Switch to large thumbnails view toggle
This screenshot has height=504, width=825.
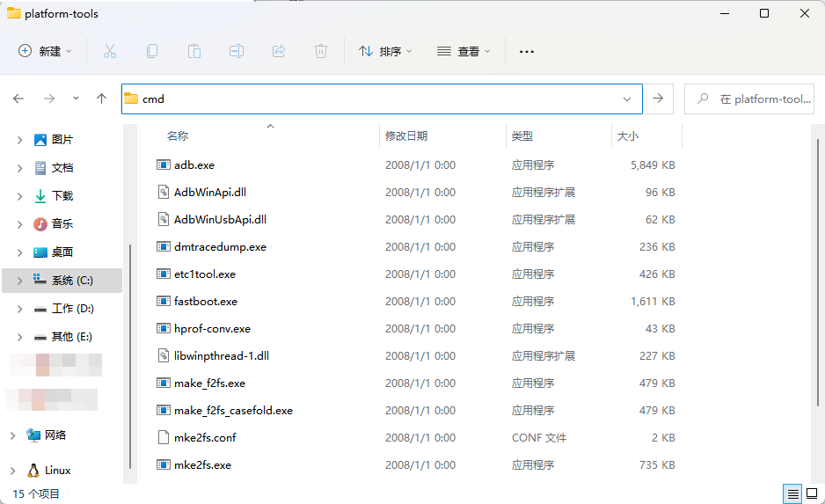[812, 493]
